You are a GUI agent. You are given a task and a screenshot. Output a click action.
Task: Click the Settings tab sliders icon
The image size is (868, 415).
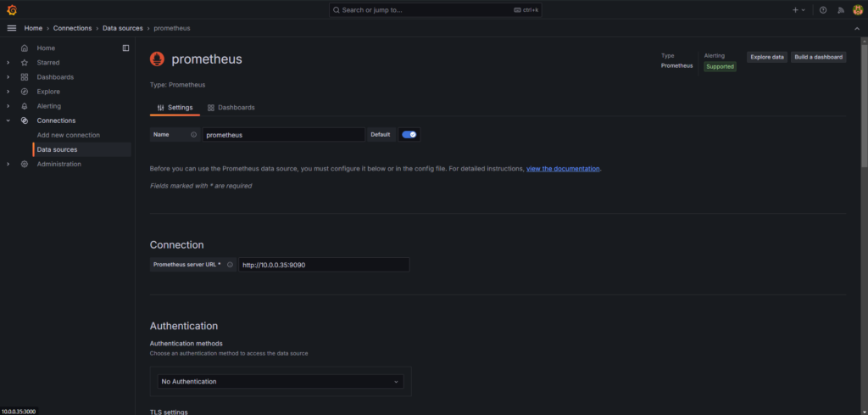coord(161,108)
